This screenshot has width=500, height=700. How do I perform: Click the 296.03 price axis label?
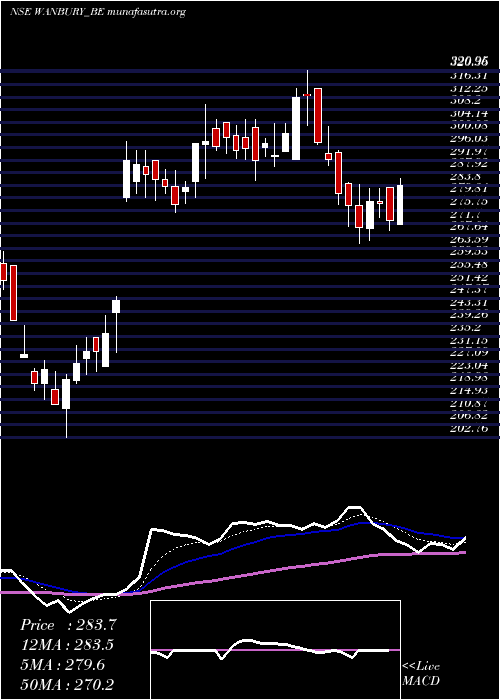point(468,139)
